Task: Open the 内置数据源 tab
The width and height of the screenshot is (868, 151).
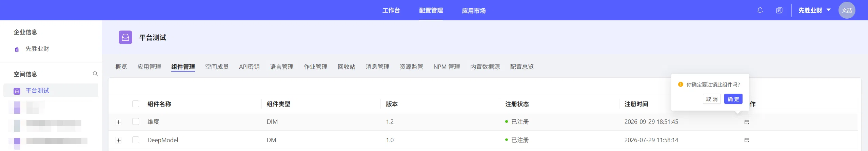Action: tap(485, 67)
